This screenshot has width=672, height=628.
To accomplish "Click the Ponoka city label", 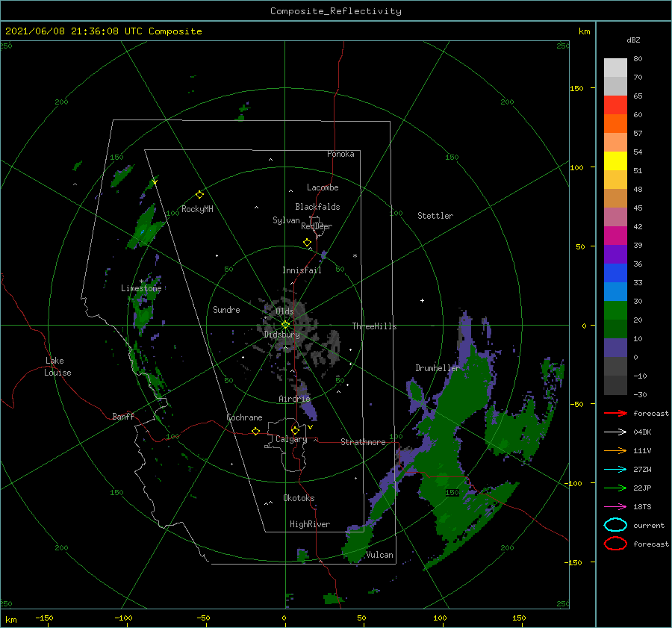I will click(x=340, y=154).
